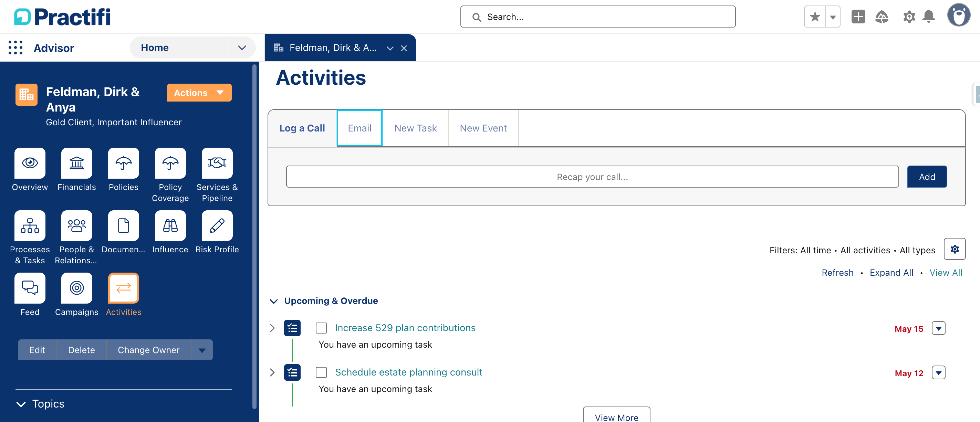This screenshot has height=422, width=980.
Task: Click the Change Owner button
Action: (148, 350)
